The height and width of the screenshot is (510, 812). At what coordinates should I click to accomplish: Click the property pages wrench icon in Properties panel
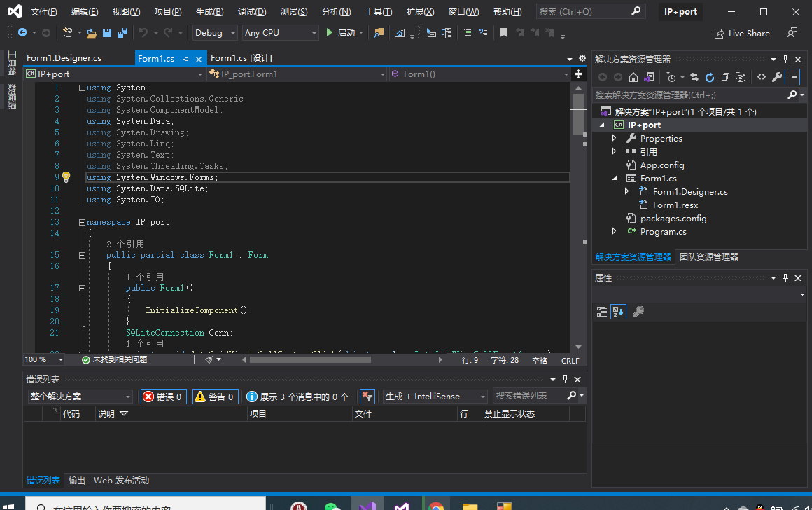point(638,312)
